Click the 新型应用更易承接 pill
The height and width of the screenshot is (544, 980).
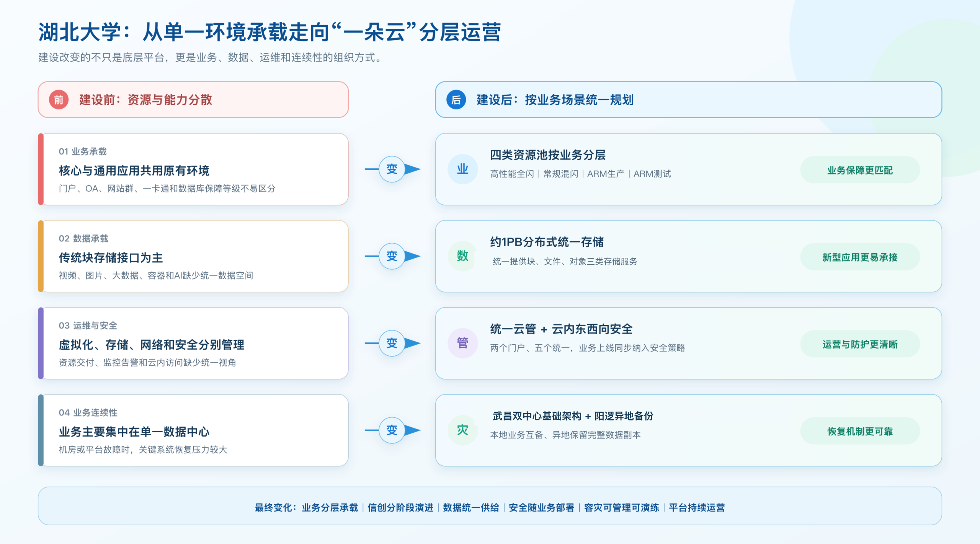point(860,257)
